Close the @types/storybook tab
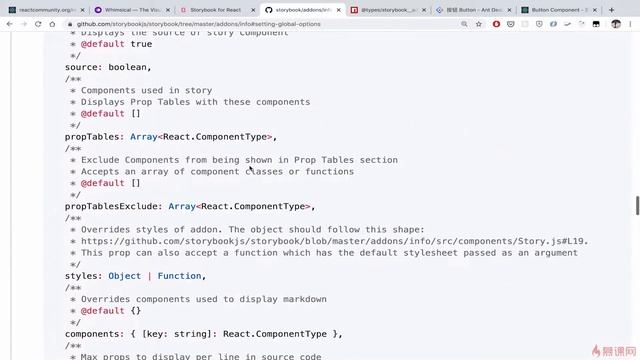The height and width of the screenshot is (360, 640). (424, 10)
